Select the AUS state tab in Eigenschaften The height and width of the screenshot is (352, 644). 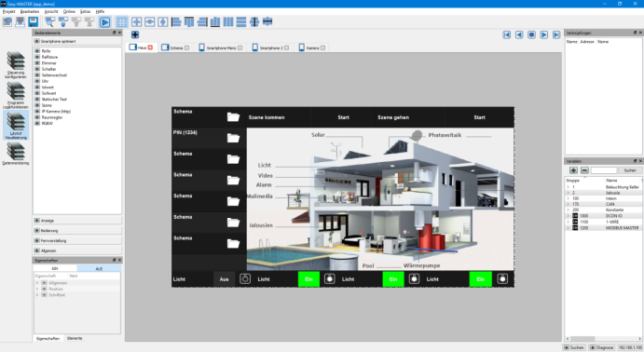click(x=99, y=268)
